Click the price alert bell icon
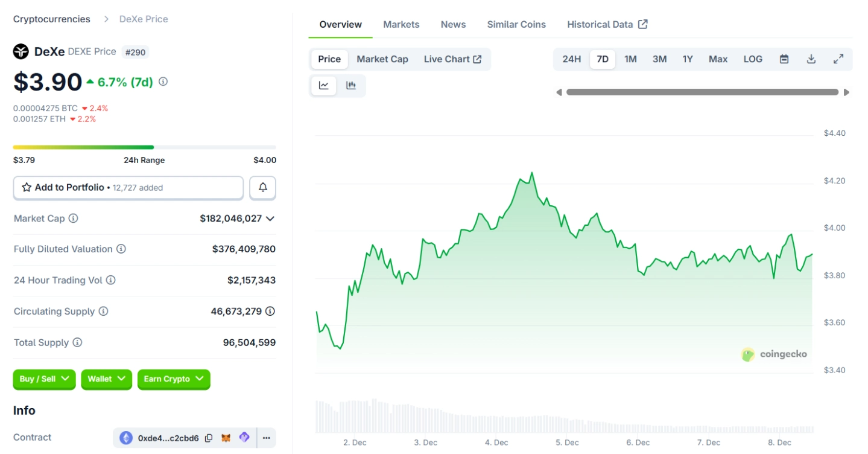 262,188
